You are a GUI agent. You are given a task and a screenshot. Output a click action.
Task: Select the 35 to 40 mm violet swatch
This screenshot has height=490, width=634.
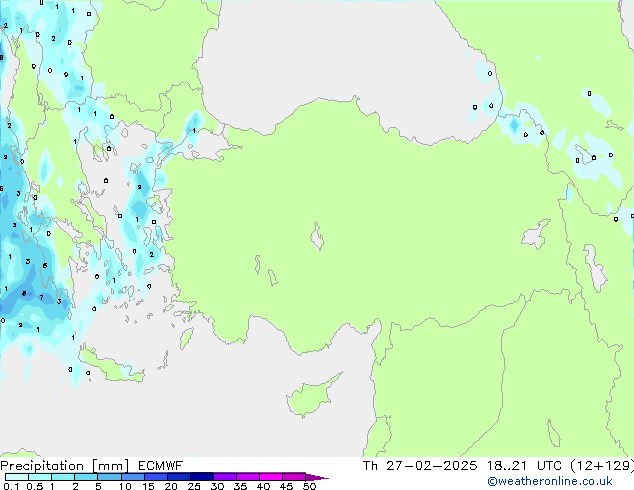(248, 477)
